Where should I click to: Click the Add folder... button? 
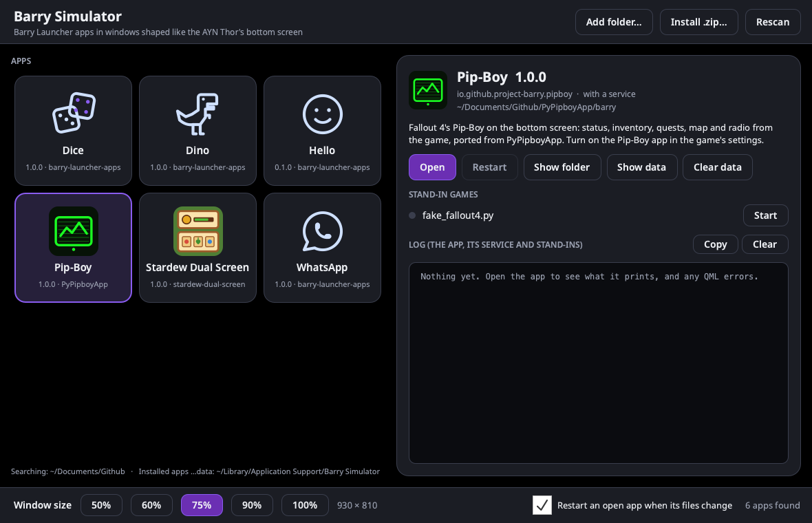(614, 22)
